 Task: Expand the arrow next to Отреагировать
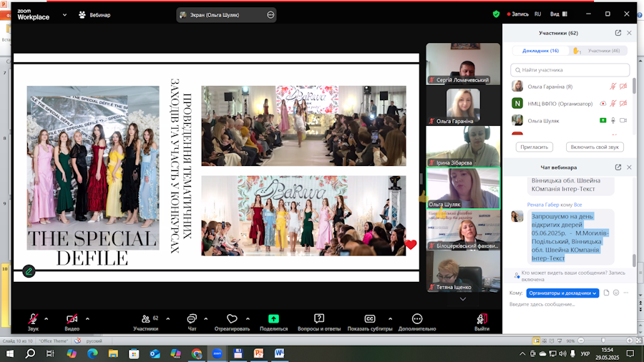click(x=248, y=319)
